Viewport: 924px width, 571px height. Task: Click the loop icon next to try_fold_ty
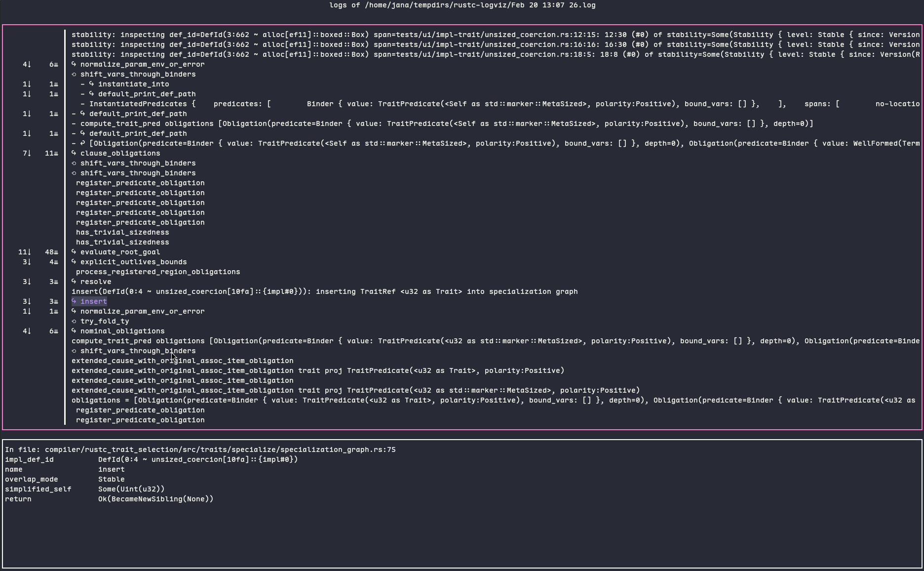pyautogui.click(x=74, y=321)
